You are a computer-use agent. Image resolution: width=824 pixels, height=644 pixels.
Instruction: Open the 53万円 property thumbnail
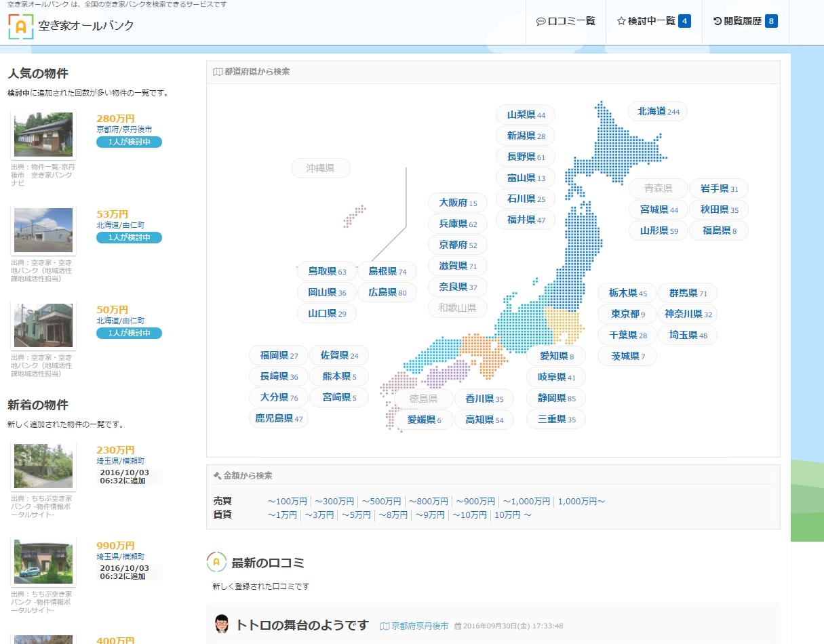coord(43,230)
